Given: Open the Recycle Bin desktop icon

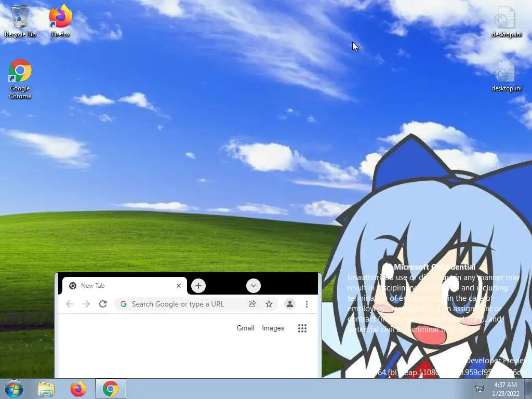Looking at the screenshot, I should coord(20,20).
